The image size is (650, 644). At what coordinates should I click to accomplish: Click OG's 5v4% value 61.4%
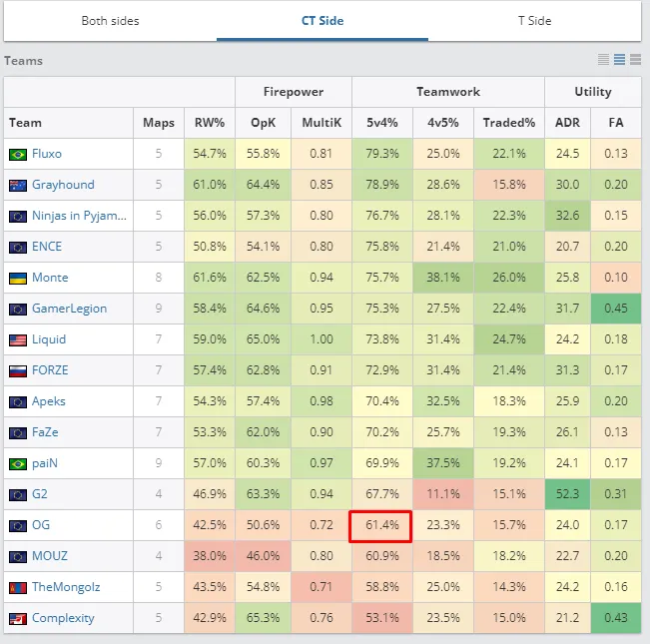[x=380, y=527]
